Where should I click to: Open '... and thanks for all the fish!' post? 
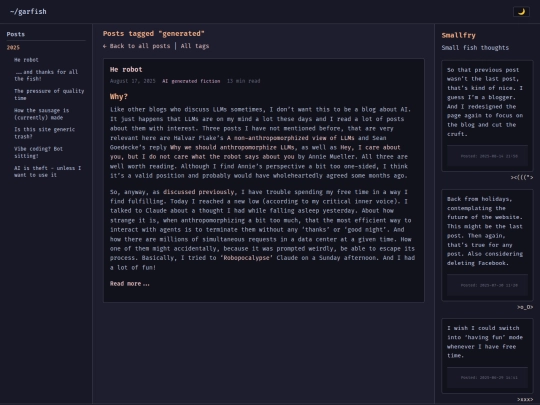pyautogui.click(x=46, y=75)
